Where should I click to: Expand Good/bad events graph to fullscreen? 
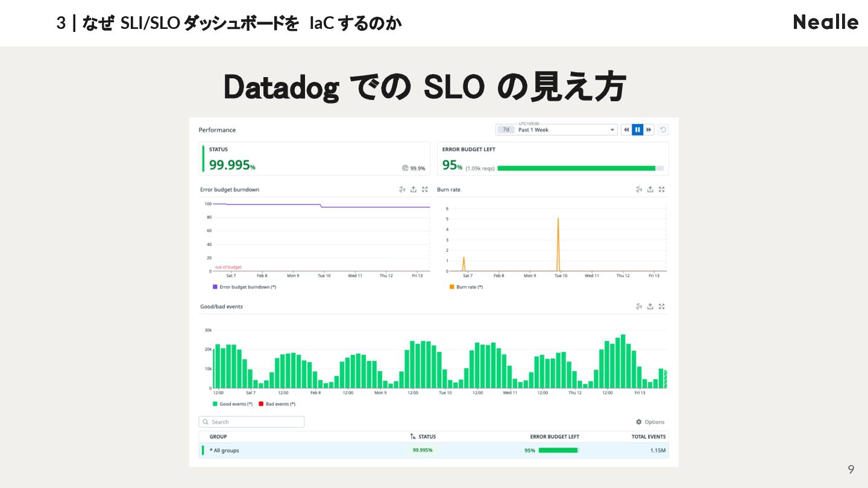(x=662, y=306)
